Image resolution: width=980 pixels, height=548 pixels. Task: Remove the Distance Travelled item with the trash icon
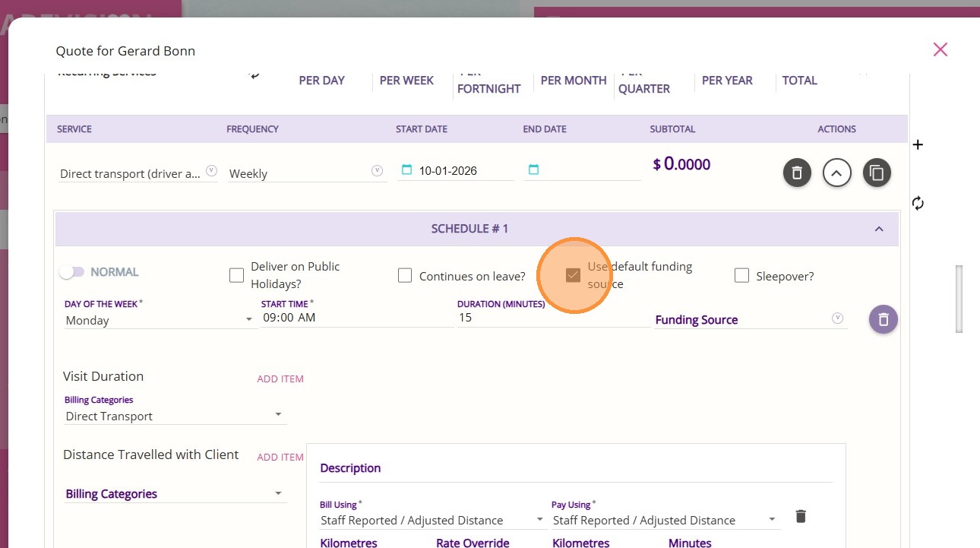pyautogui.click(x=800, y=517)
